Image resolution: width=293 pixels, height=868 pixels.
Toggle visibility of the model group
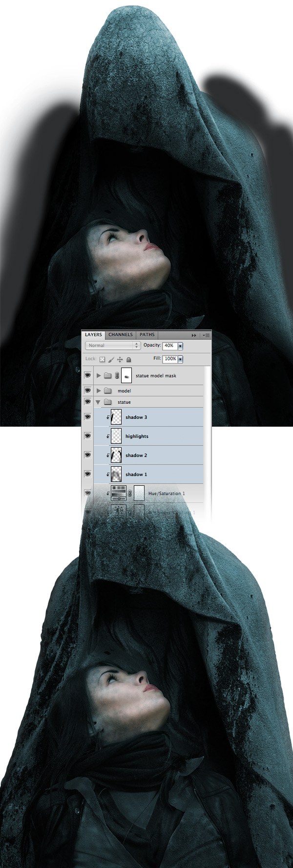click(x=88, y=391)
